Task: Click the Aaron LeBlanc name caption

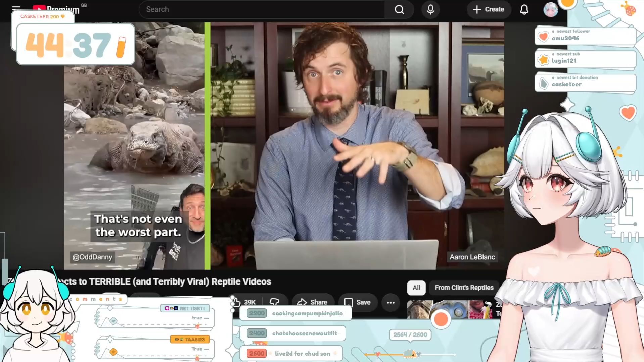Action: pos(472,257)
